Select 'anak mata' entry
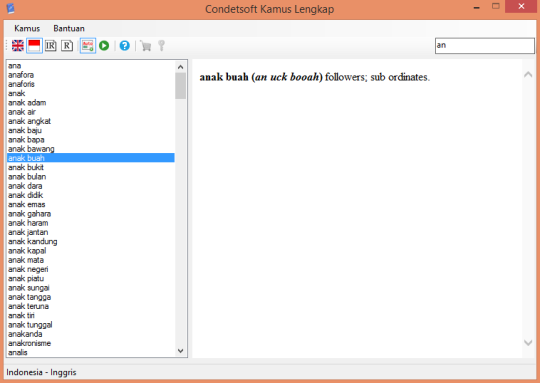Image resolution: width=540 pixels, height=383 pixels. tap(91, 260)
